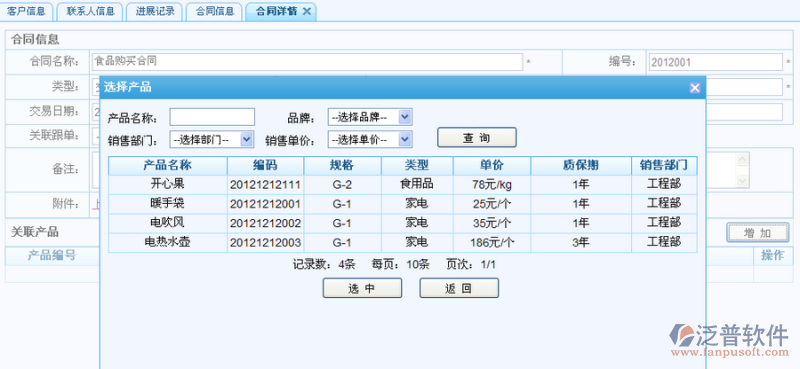Click the 合同名称 input with 食品购买合同
Image resolution: width=800 pixels, height=369 pixels.
[x=308, y=62]
